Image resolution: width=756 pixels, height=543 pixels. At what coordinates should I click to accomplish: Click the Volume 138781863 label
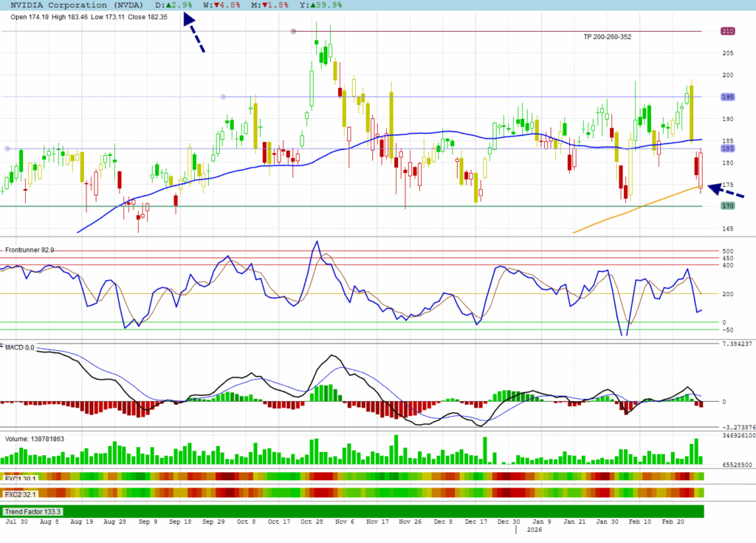(x=35, y=439)
